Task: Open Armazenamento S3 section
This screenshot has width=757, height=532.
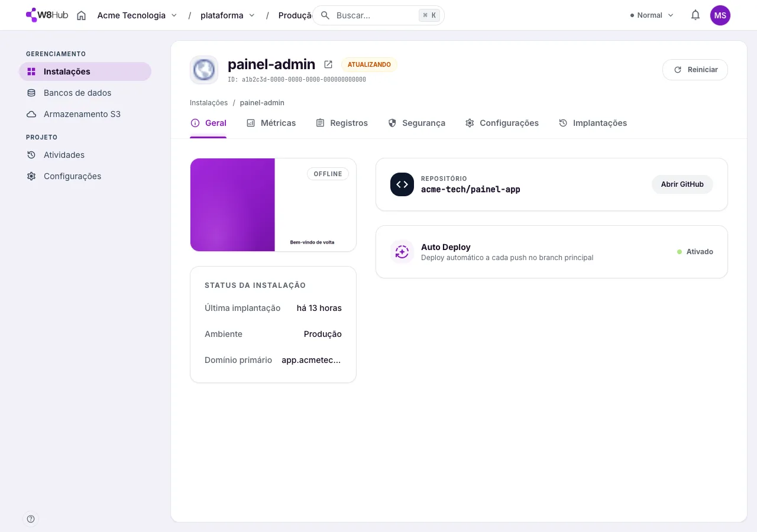Action: tap(85, 114)
